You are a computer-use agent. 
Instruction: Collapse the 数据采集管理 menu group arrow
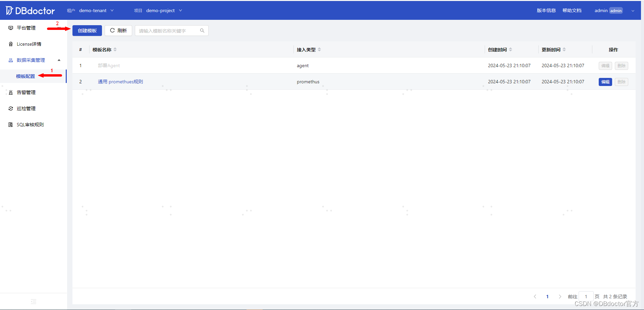click(x=59, y=60)
